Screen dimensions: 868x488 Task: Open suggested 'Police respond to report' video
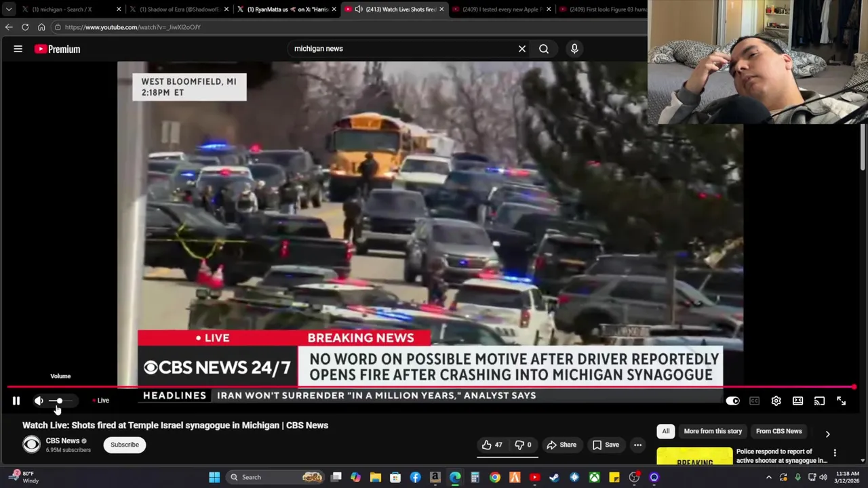tap(782, 456)
